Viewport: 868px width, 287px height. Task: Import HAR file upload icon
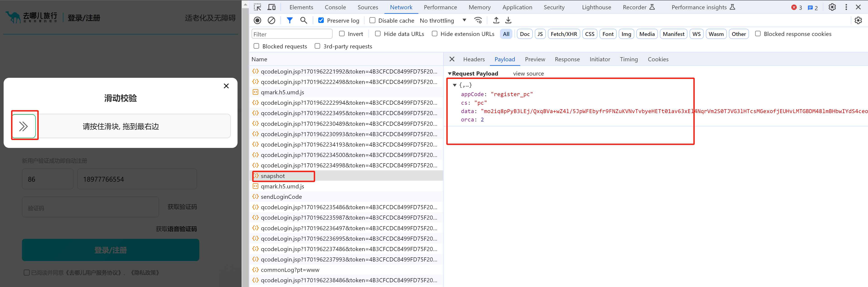496,21
